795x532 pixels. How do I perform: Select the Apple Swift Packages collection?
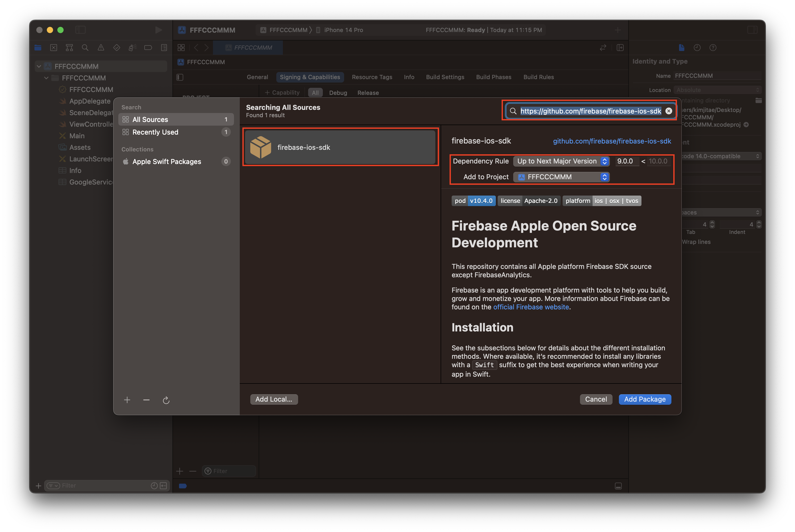point(176,161)
